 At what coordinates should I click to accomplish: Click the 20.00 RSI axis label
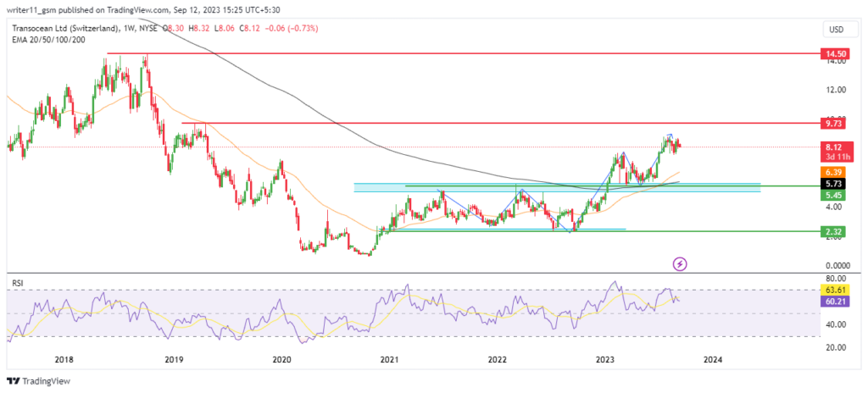pyautogui.click(x=834, y=347)
